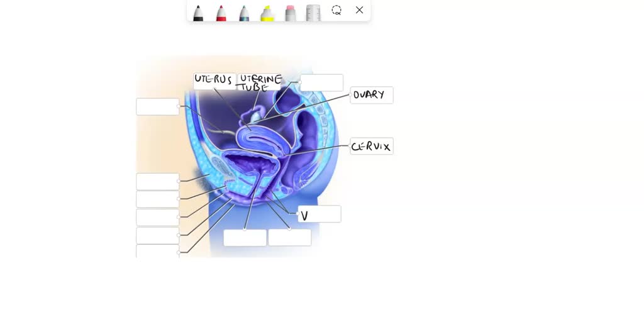Select the CERVIX label box
Viewport: 644px width, 322px height.
pos(372,146)
